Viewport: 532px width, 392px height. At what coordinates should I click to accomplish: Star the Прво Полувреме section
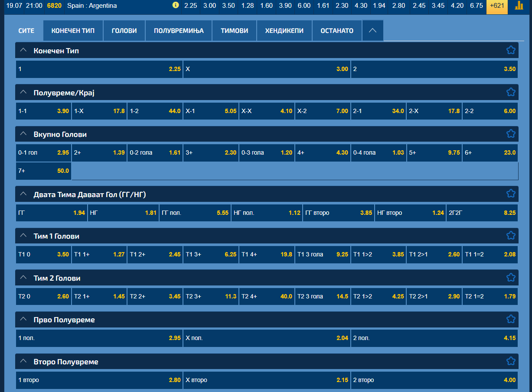[x=511, y=319]
